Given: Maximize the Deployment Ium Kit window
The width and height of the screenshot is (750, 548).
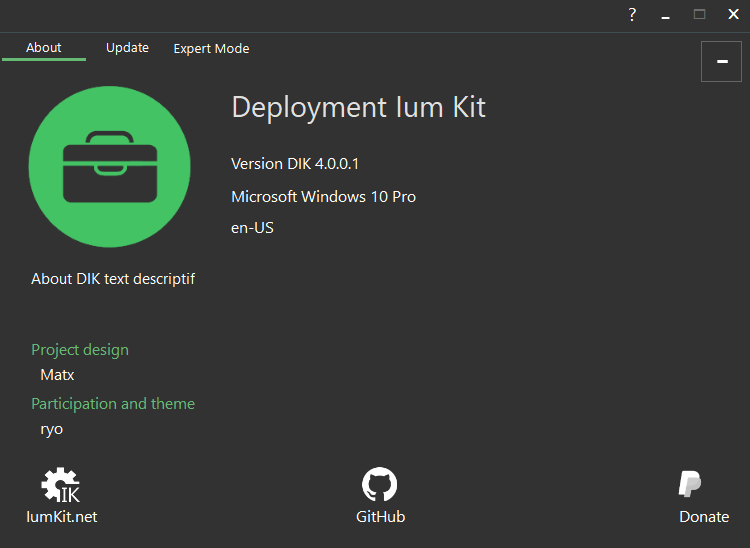Looking at the screenshot, I should [x=699, y=15].
